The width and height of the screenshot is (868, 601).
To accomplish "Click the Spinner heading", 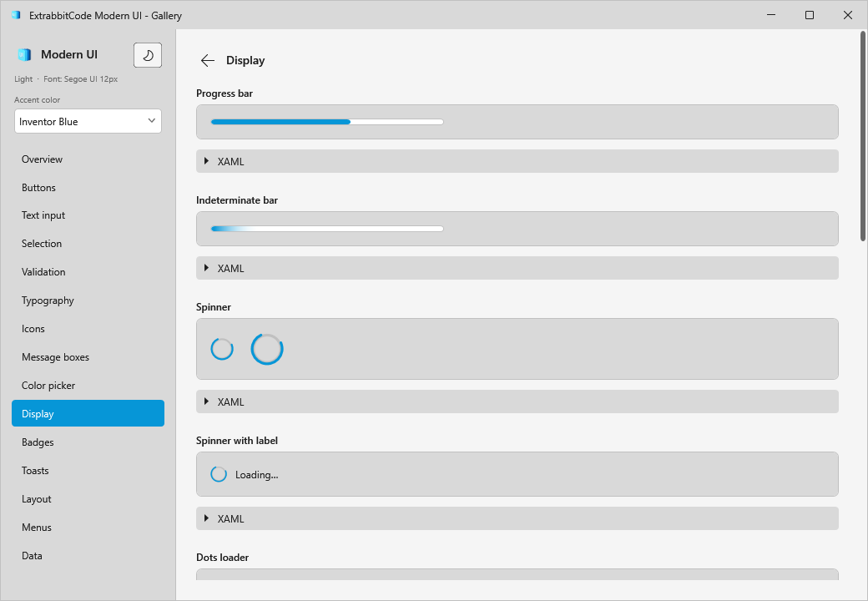I will click(213, 307).
